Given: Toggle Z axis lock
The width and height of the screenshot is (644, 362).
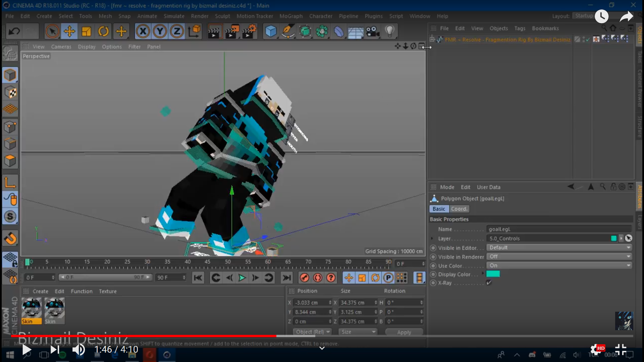Looking at the screenshot, I should pos(177,32).
